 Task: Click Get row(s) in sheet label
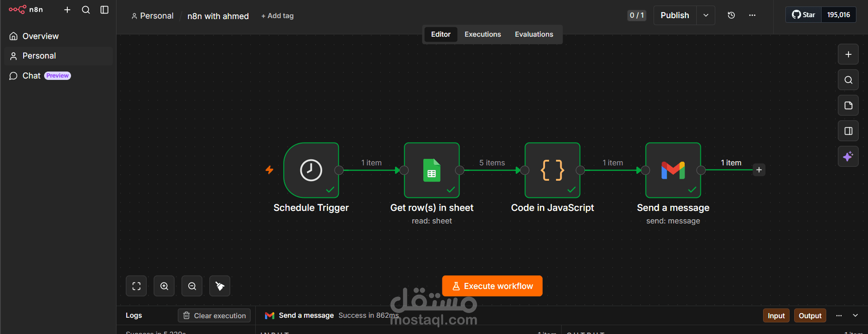pyautogui.click(x=432, y=208)
